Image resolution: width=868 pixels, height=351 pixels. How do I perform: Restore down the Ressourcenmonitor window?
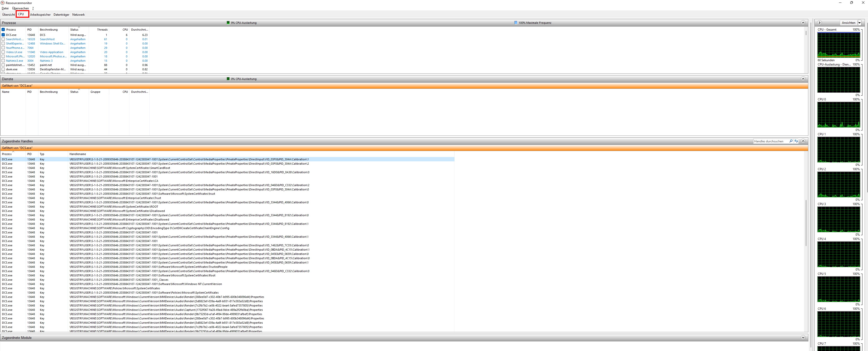852,3
